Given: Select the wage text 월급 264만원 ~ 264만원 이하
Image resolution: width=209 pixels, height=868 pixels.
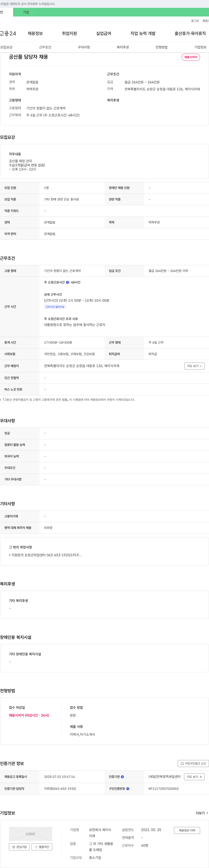Looking at the screenshot, I should [x=168, y=271].
